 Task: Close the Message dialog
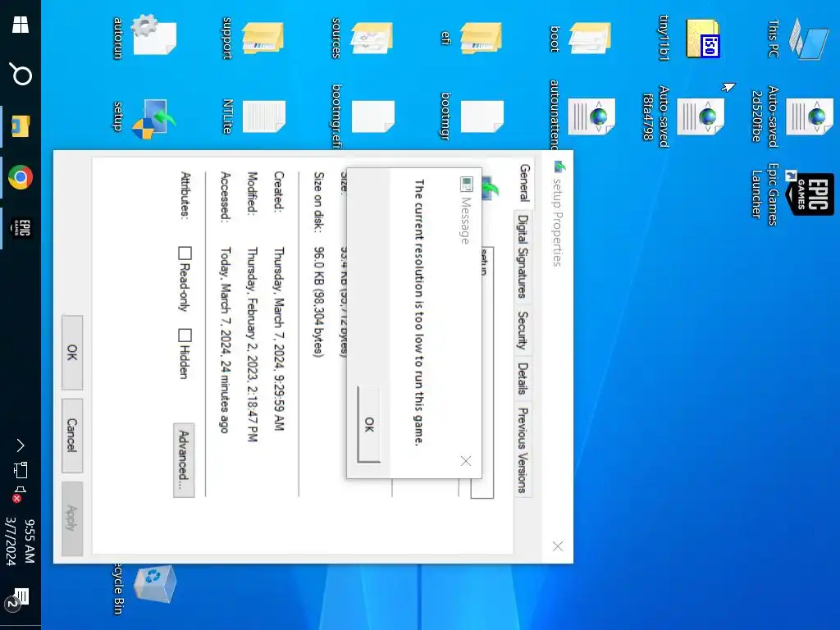tap(466, 461)
